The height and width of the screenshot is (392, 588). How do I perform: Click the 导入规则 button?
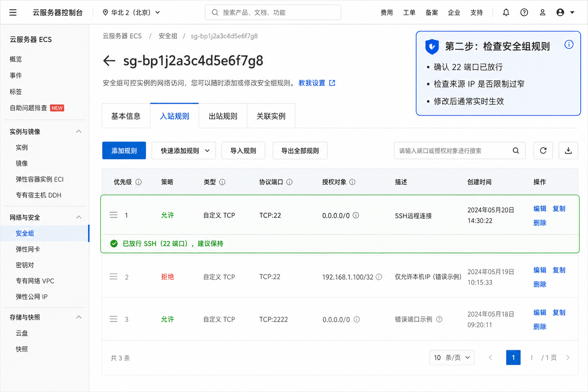coord(243,150)
